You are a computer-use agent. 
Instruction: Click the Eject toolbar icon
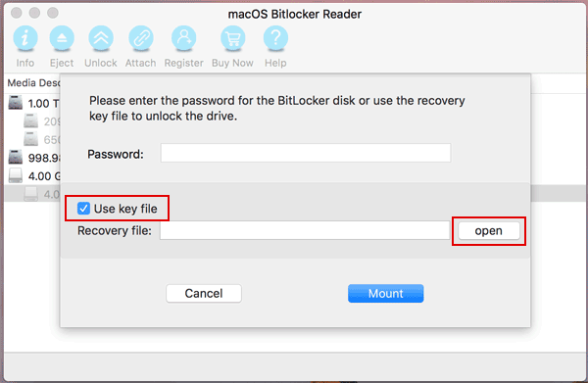coord(62,38)
